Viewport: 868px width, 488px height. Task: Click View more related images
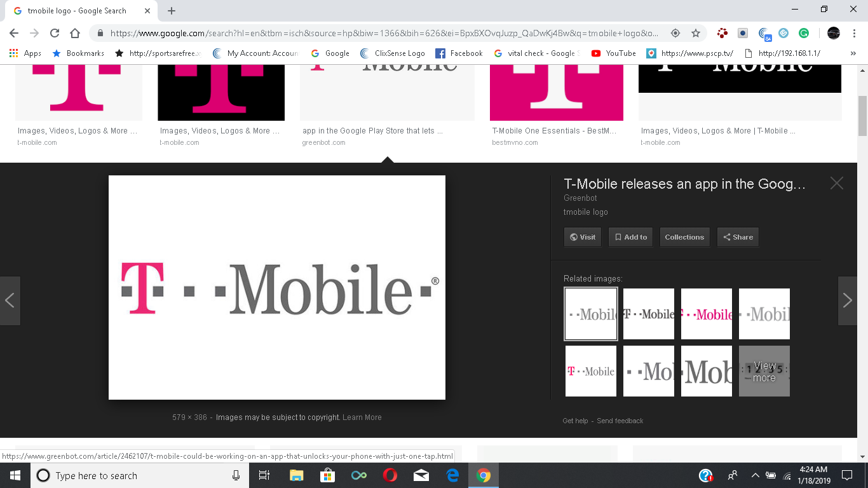764,371
